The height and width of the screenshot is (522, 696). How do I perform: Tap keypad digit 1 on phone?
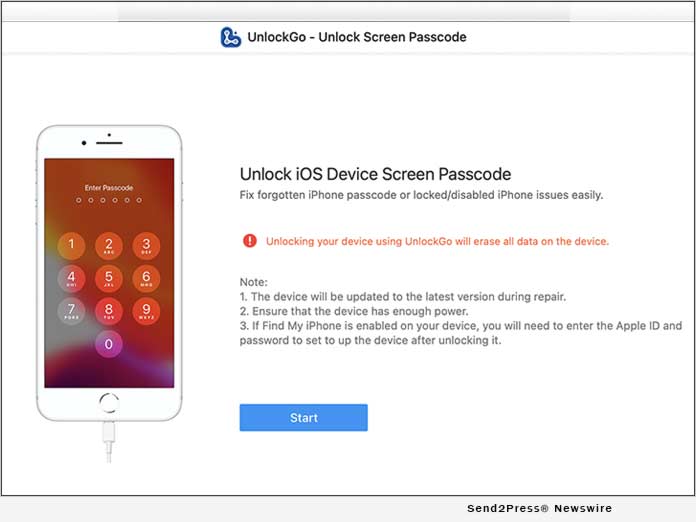coord(71,245)
